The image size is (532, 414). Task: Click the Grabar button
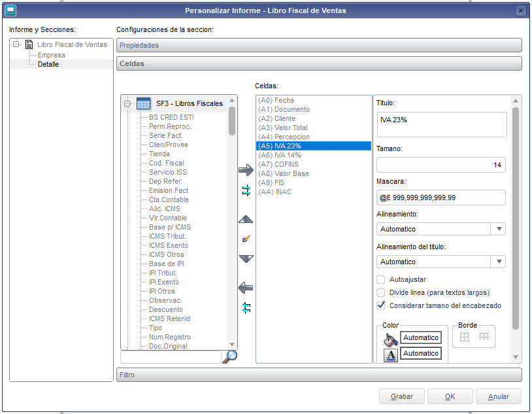coord(402,396)
